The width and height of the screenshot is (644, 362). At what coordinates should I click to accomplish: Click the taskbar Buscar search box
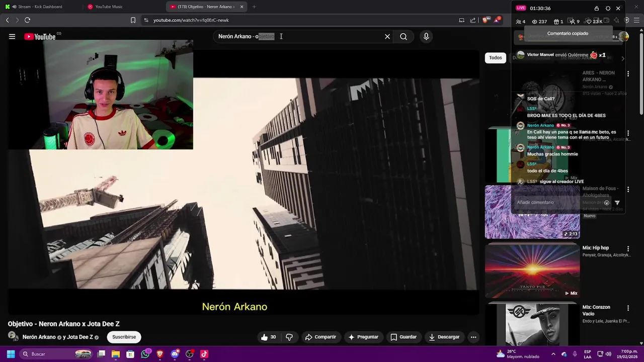click(x=56, y=354)
